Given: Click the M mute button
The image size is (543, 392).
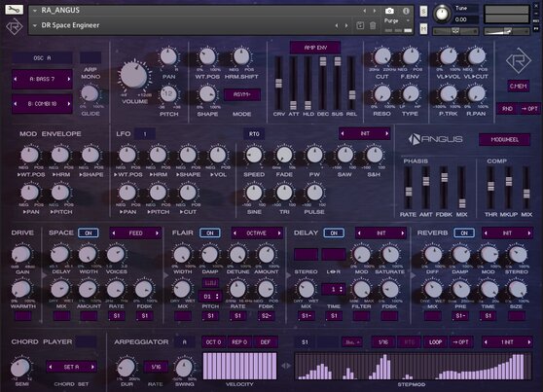Looking at the screenshot, I should point(423,29).
